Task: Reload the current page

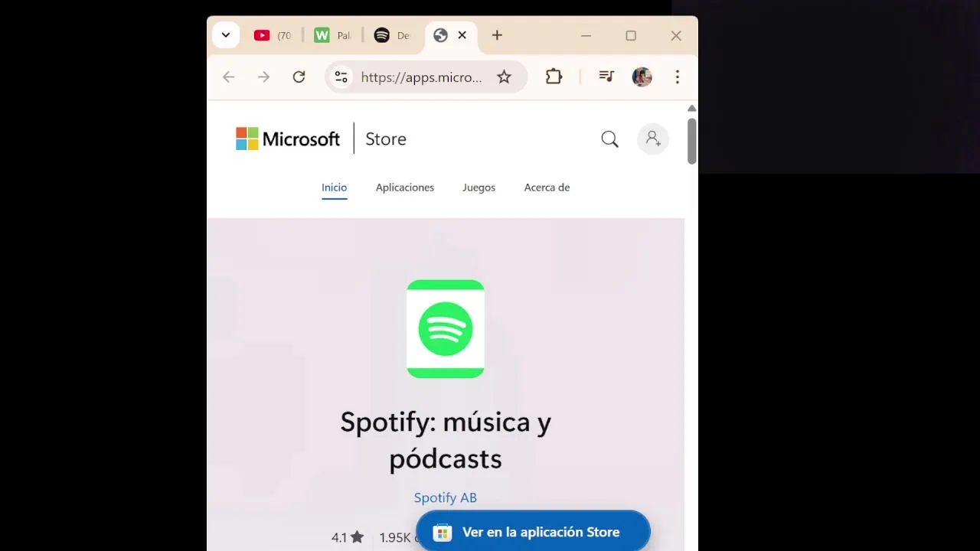Action: click(x=299, y=77)
